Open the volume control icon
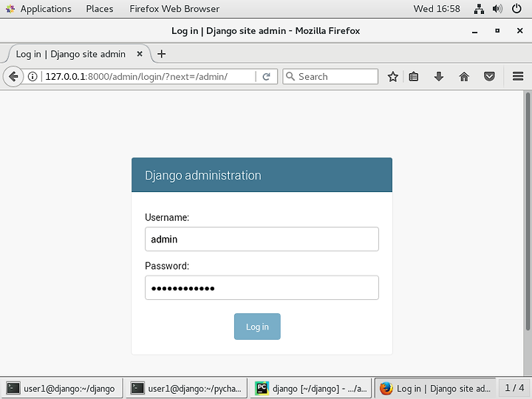The height and width of the screenshot is (399, 532). (x=497, y=9)
